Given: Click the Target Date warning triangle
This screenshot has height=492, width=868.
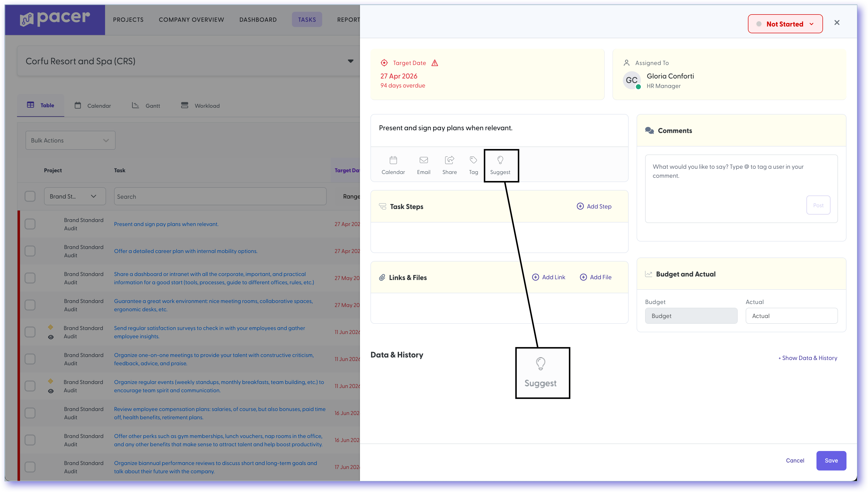Looking at the screenshot, I should coord(435,63).
